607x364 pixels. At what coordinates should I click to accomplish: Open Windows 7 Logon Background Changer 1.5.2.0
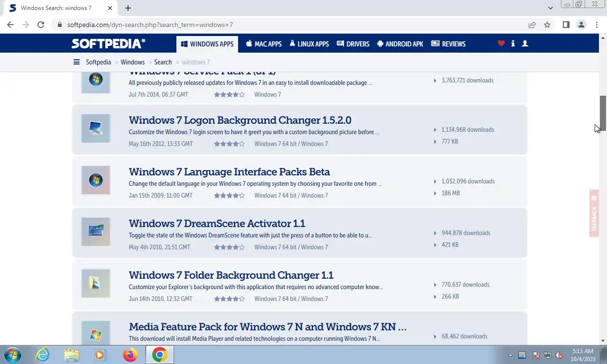(x=240, y=120)
